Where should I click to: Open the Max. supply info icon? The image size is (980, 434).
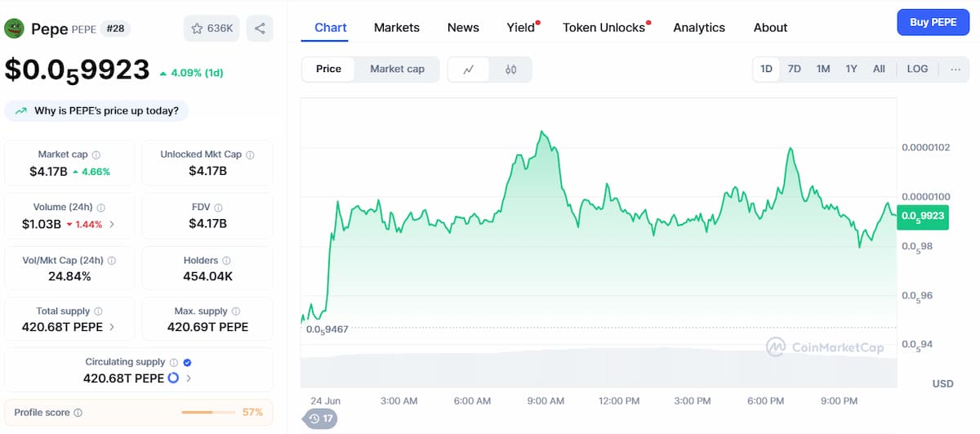236,311
